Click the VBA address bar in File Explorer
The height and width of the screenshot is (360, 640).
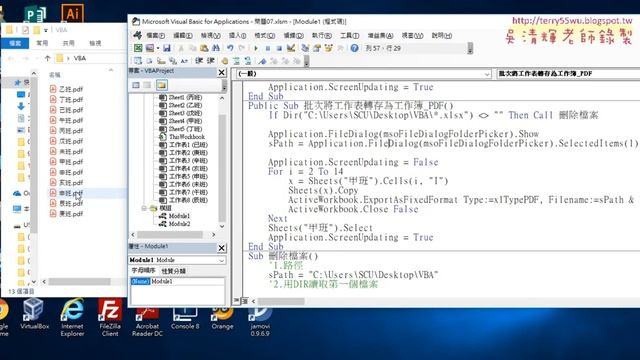90,58
